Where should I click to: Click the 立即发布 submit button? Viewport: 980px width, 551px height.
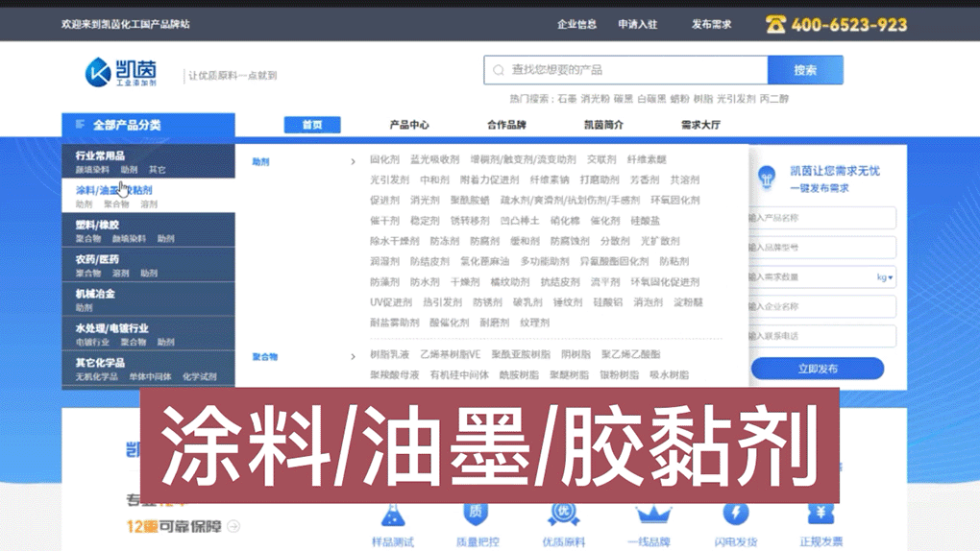click(x=817, y=369)
